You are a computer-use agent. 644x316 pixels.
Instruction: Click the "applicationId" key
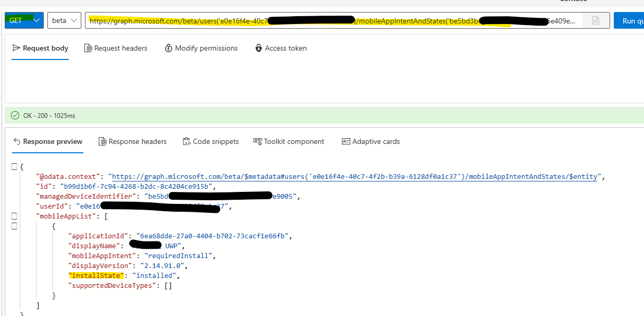coord(97,236)
